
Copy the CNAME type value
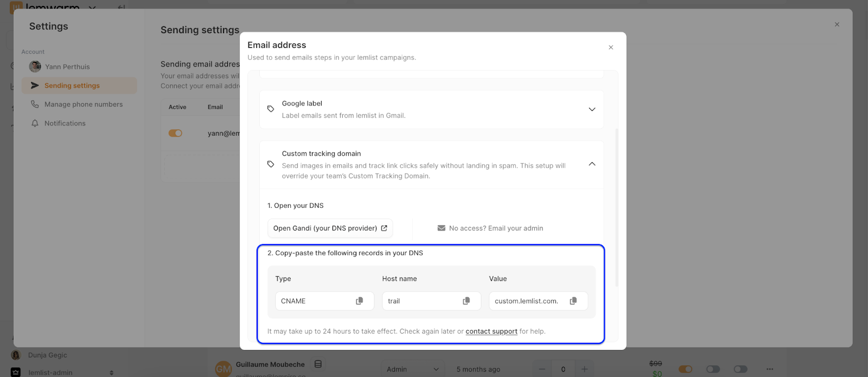click(x=359, y=301)
